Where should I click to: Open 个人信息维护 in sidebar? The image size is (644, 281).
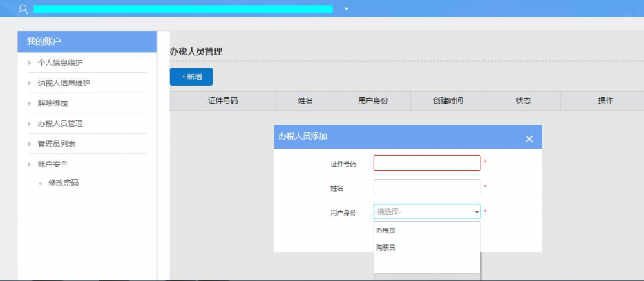point(60,62)
